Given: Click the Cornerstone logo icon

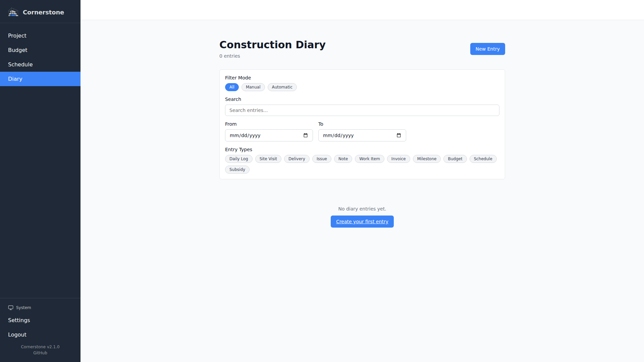Looking at the screenshot, I should [13, 12].
